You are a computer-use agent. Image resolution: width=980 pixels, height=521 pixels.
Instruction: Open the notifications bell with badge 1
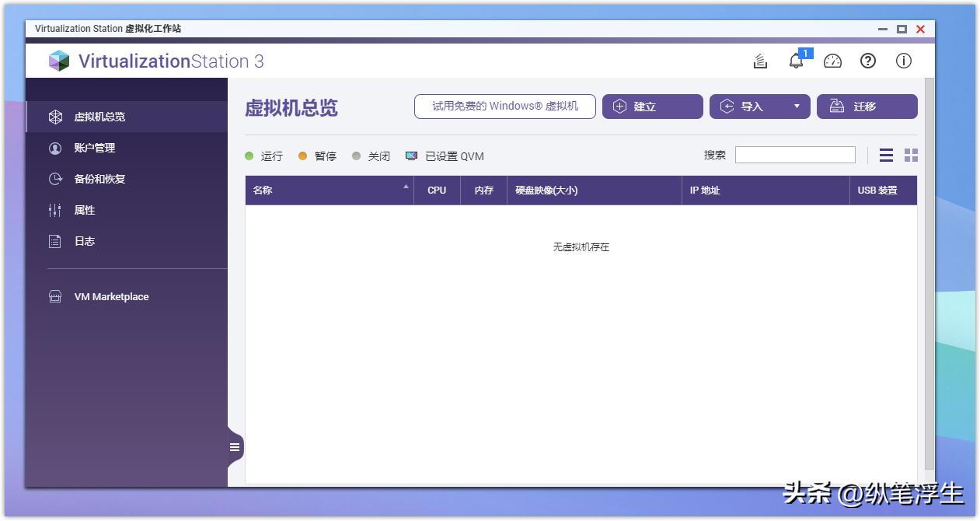point(796,60)
